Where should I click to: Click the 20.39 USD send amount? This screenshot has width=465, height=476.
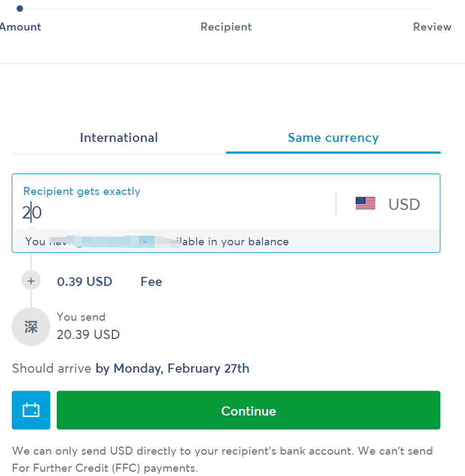click(88, 335)
